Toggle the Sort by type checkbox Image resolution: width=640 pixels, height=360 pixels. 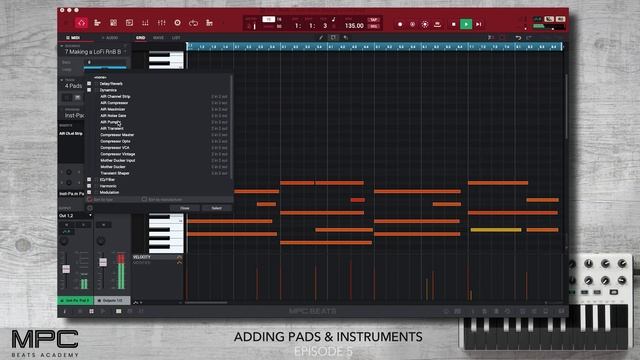click(x=90, y=200)
